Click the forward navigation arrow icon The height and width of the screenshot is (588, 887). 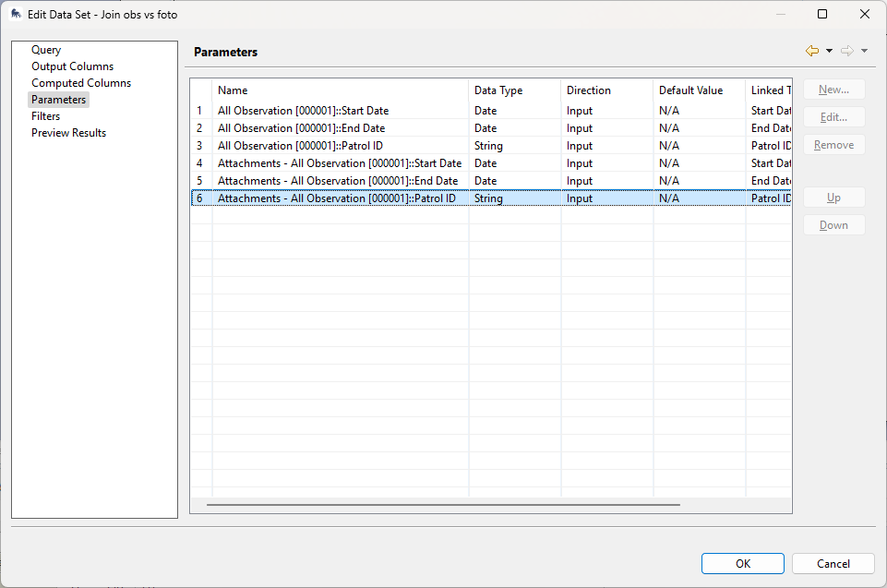846,52
